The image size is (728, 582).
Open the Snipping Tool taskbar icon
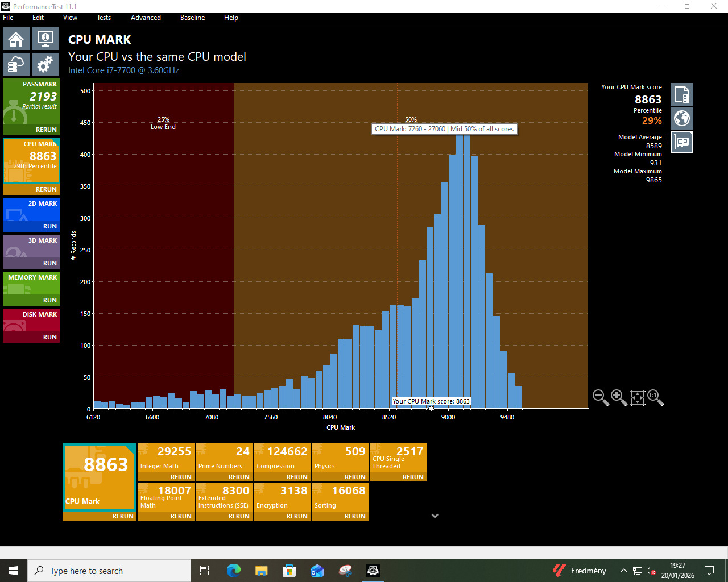[x=345, y=571]
